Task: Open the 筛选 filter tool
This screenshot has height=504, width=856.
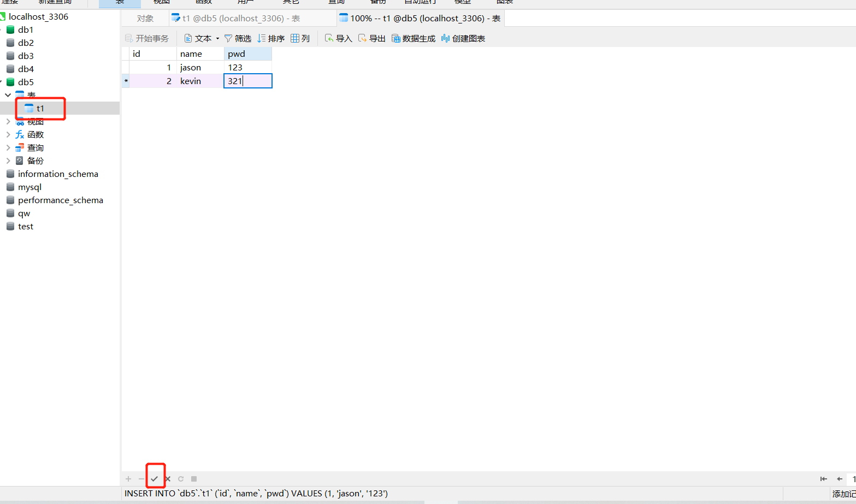Action: tap(238, 38)
